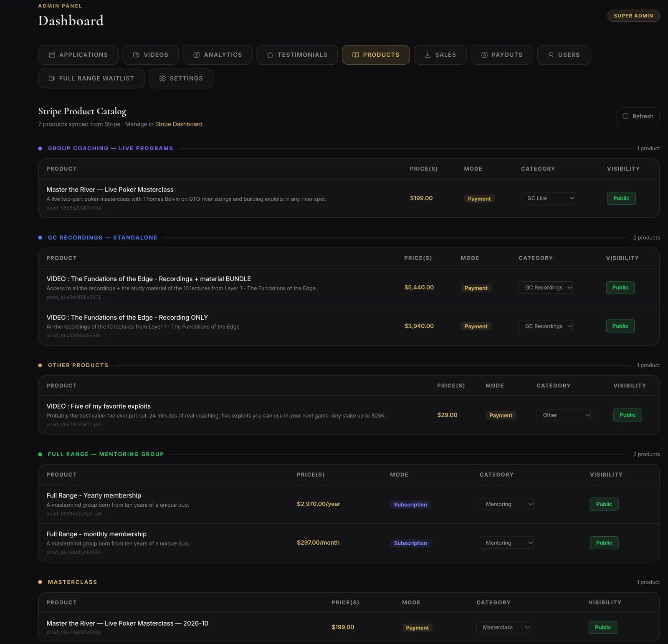668x644 pixels.
Task: Toggle Public visibility for Five of my favorite exploits
Action: 628,415
